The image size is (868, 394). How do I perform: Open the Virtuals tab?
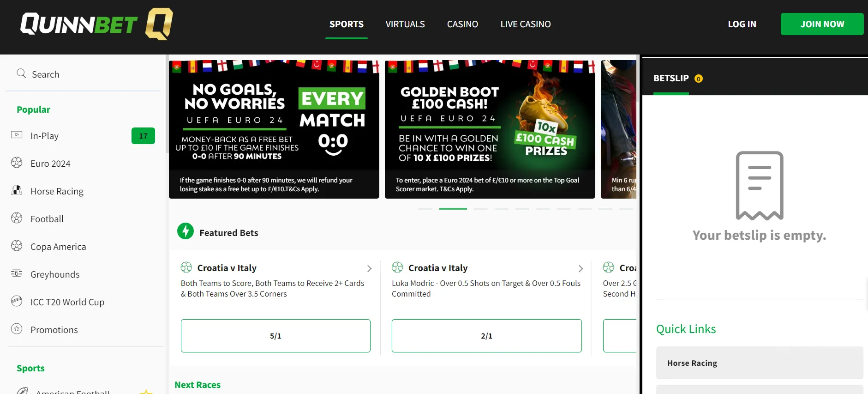coord(405,24)
